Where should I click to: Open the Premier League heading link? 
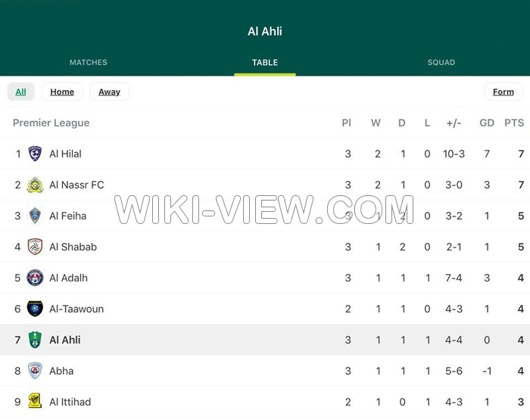pyautogui.click(x=51, y=123)
